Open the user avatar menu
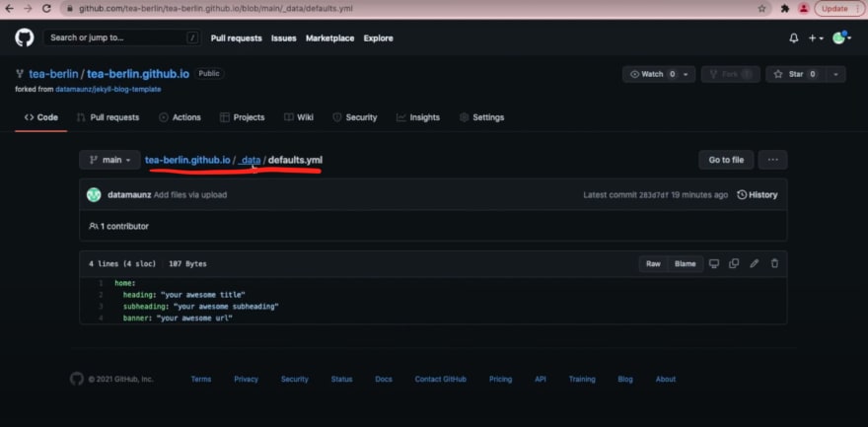 click(x=841, y=37)
